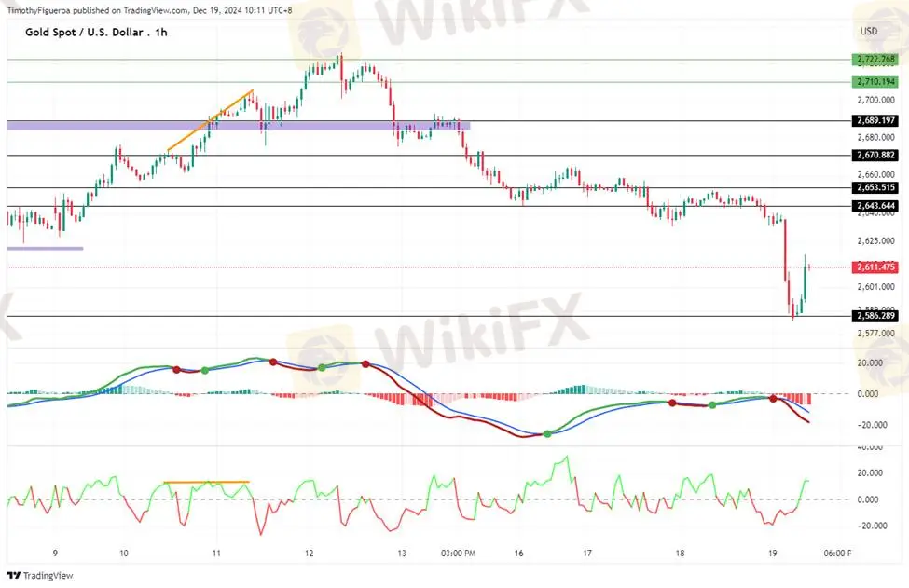
Task: Click date 16 on the time axis
Action: pyautogui.click(x=518, y=554)
